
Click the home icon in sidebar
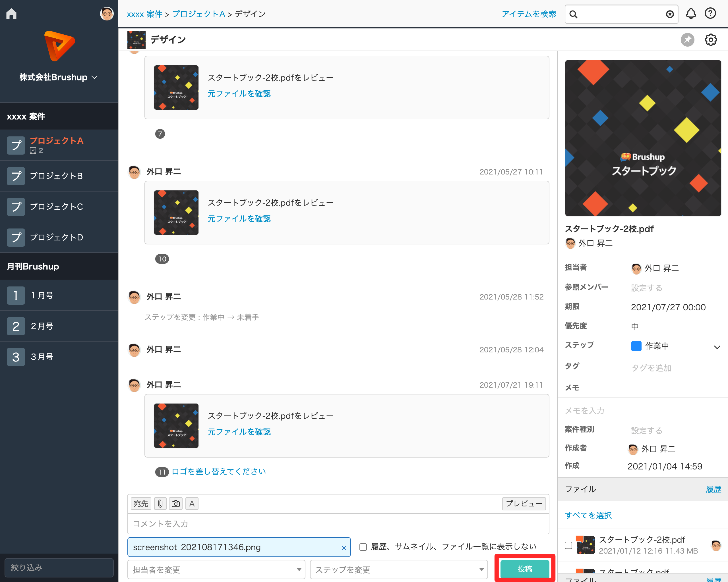11,13
